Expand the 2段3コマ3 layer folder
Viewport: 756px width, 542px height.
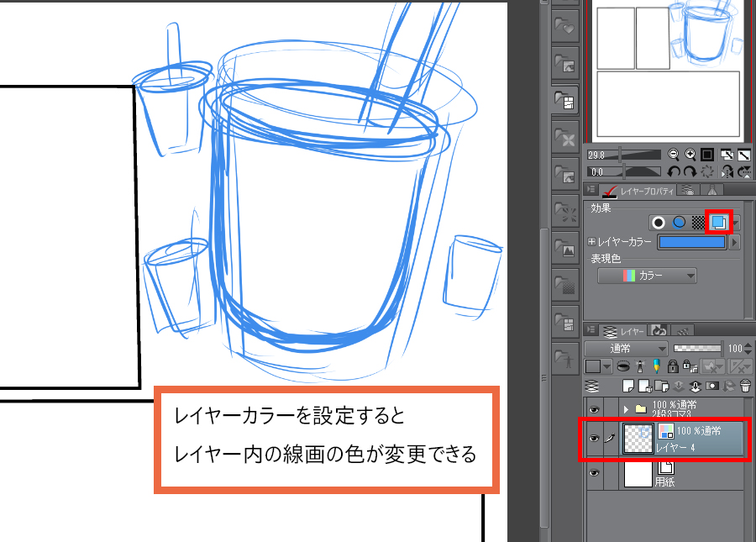(x=626, y=409)
